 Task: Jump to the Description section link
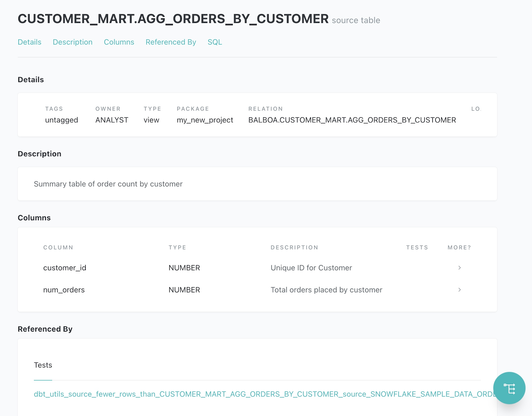(72, 42)
